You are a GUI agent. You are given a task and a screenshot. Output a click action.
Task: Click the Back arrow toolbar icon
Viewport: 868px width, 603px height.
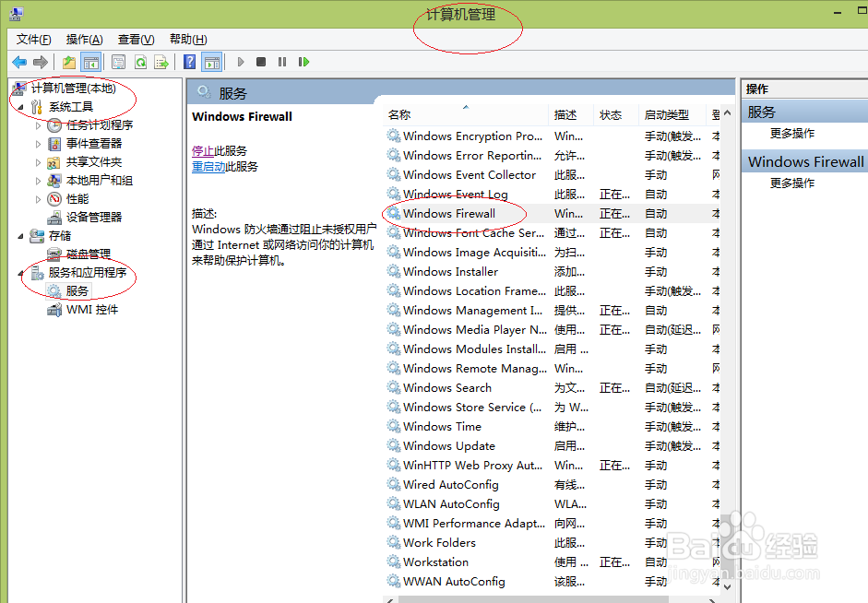tap(18, 62)
